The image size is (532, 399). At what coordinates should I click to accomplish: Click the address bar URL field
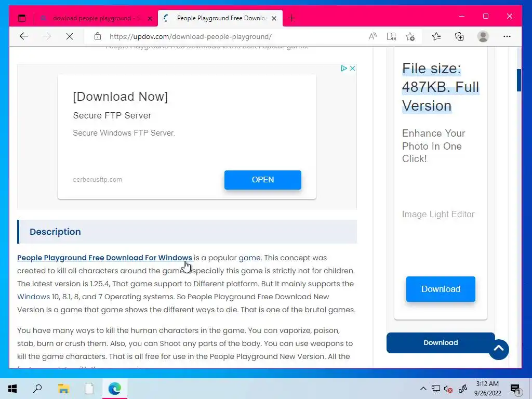pos(224,36)
